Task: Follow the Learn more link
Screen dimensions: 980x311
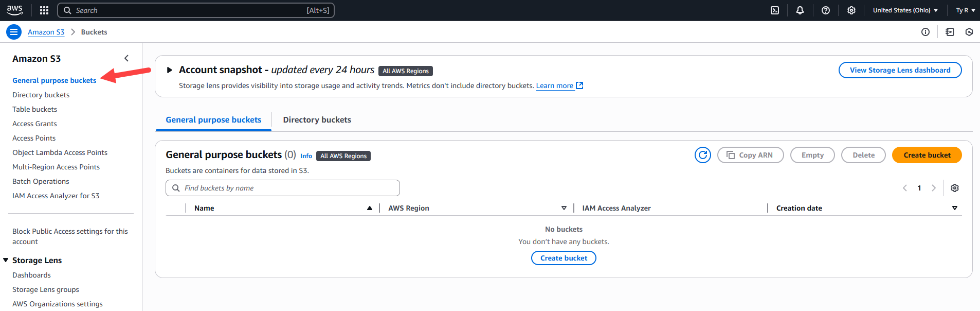Action: [x=555, y=85]
